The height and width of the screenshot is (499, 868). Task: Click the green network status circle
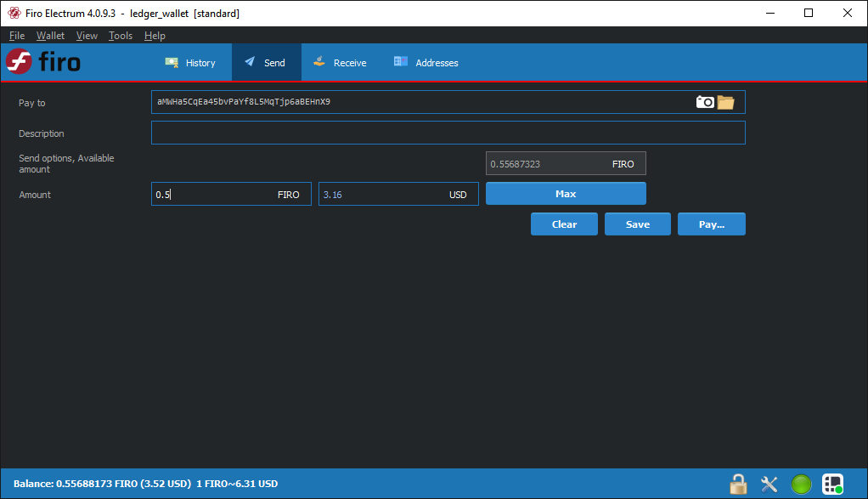[801, 484]
